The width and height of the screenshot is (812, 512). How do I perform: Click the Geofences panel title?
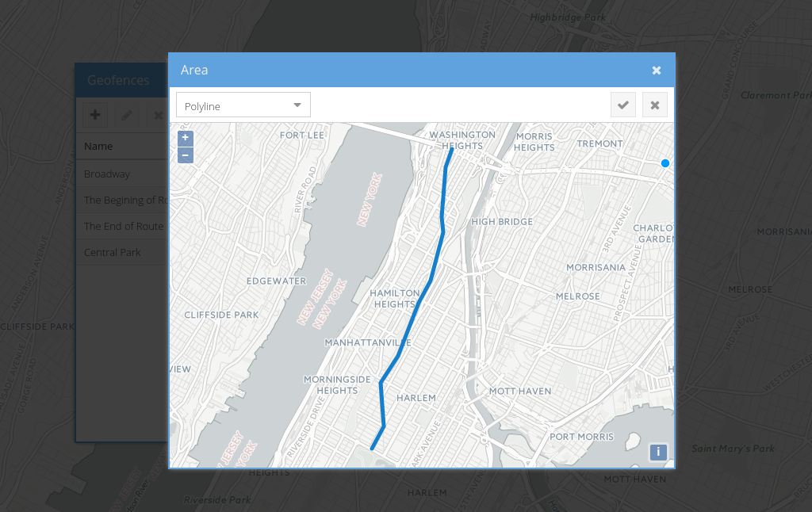click(x=118, y=80)
